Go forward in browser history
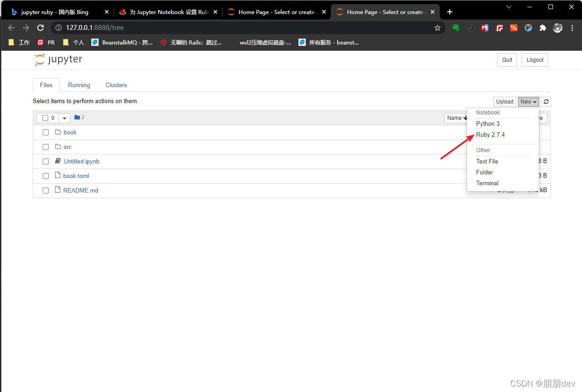 coord(26,28)
